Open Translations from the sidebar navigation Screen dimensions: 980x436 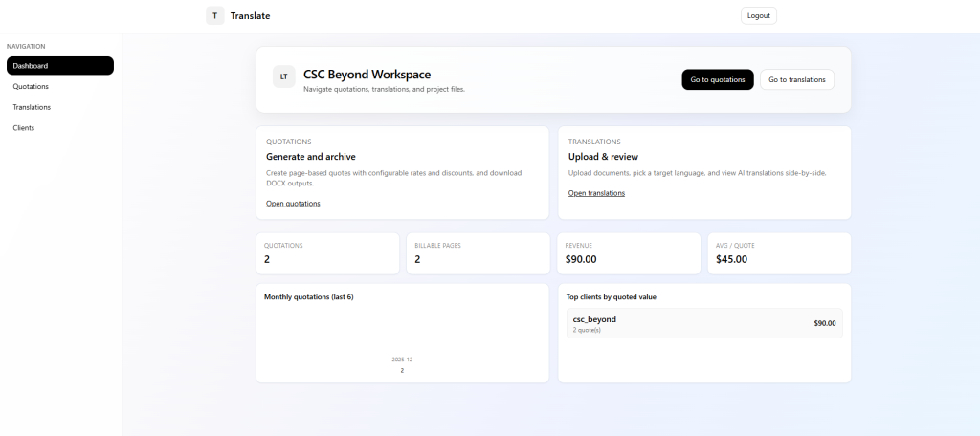(32, 107)
